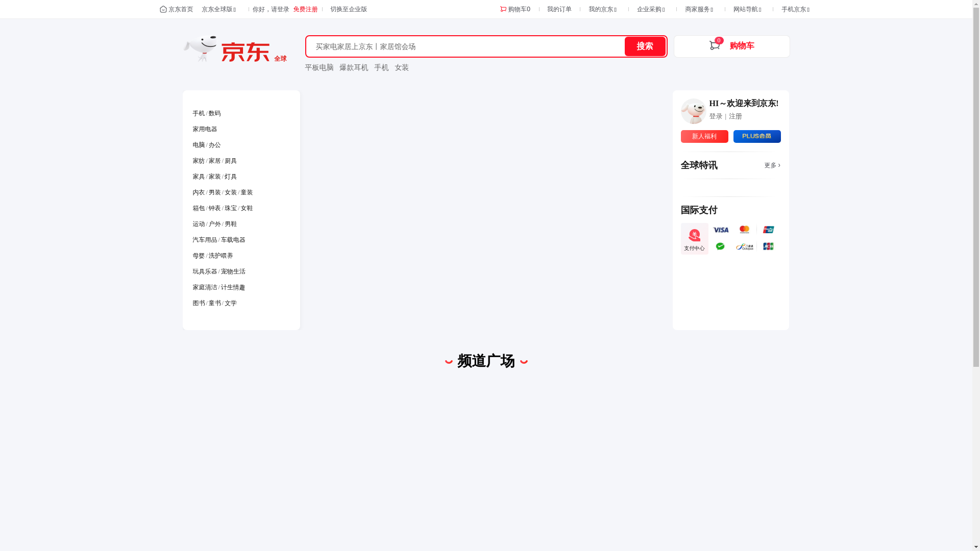This screenshot has height=551, width=980.
Task: Expand the 商家服务 dropdown
Action: click(699, 9)
